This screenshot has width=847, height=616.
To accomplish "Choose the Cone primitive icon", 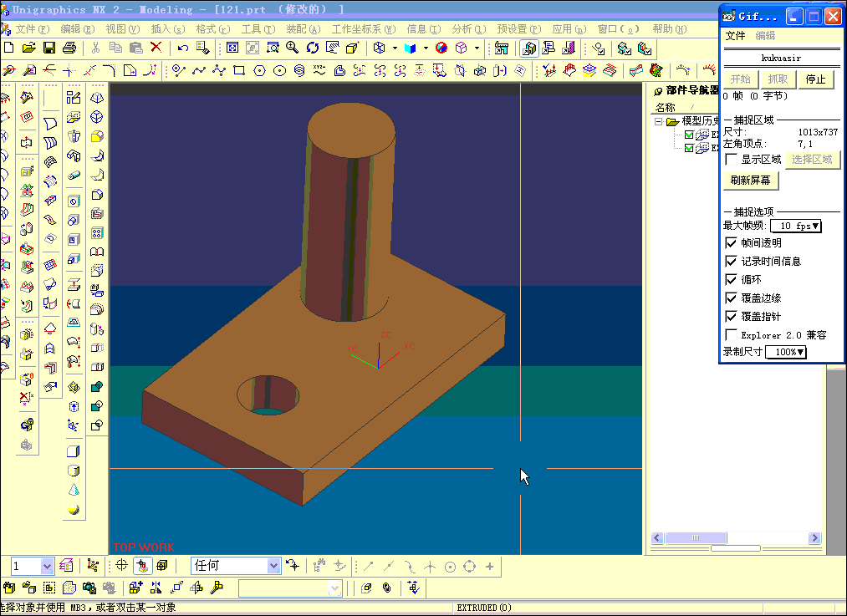I will [74, 490].
